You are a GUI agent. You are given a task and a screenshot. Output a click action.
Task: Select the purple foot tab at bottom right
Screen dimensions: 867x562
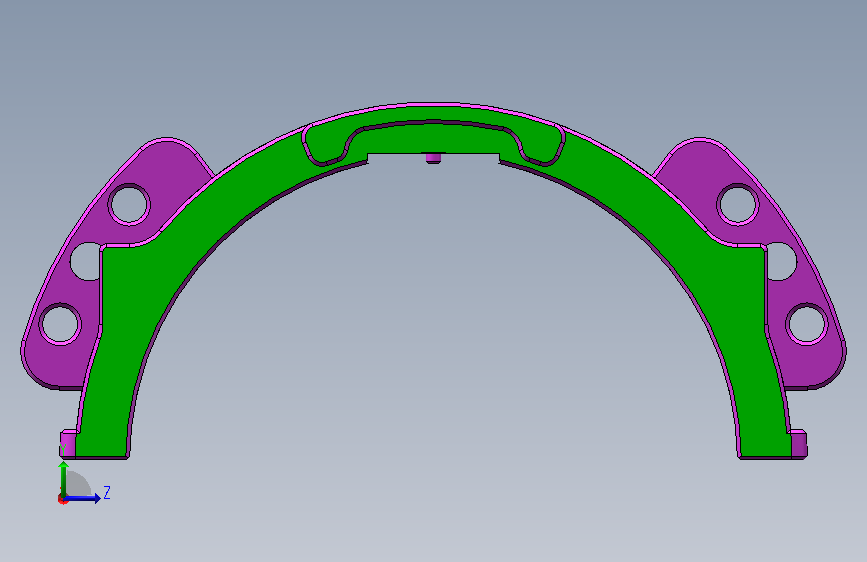click(x=799, y=444)
